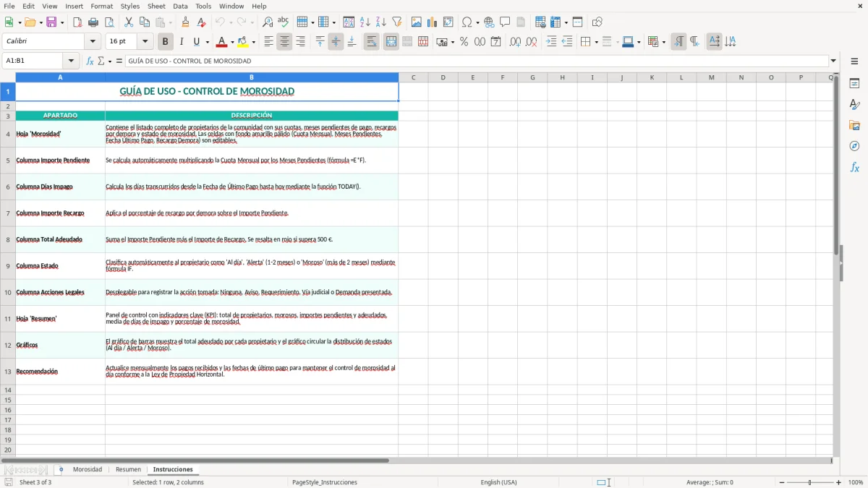Insert hyperlink icon
Viewport: 868px width, 488px height.
tap(490, 22)
